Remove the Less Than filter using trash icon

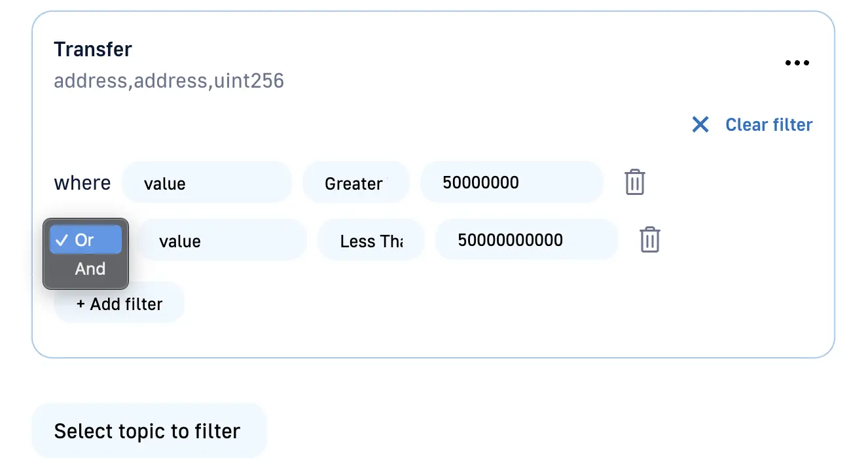click(x=649, y=240)
